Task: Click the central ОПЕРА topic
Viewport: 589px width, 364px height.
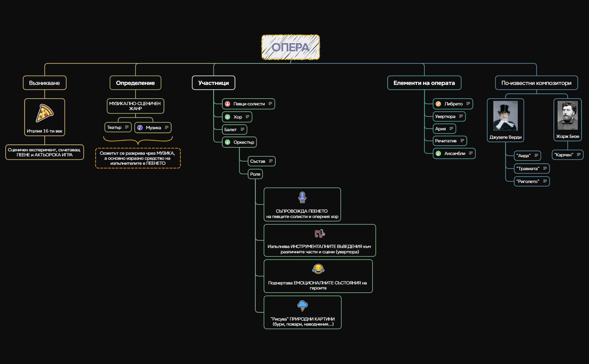Action: pyautogui.click(x=291, y=47)
